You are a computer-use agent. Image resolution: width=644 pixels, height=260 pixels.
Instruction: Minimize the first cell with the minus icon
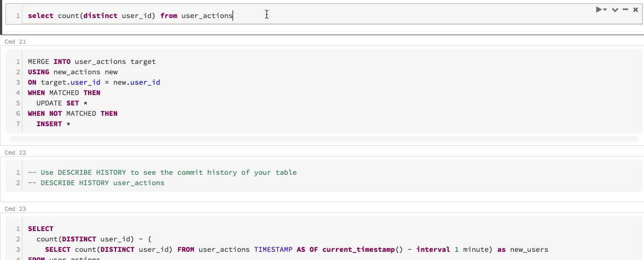coord(625,10)
